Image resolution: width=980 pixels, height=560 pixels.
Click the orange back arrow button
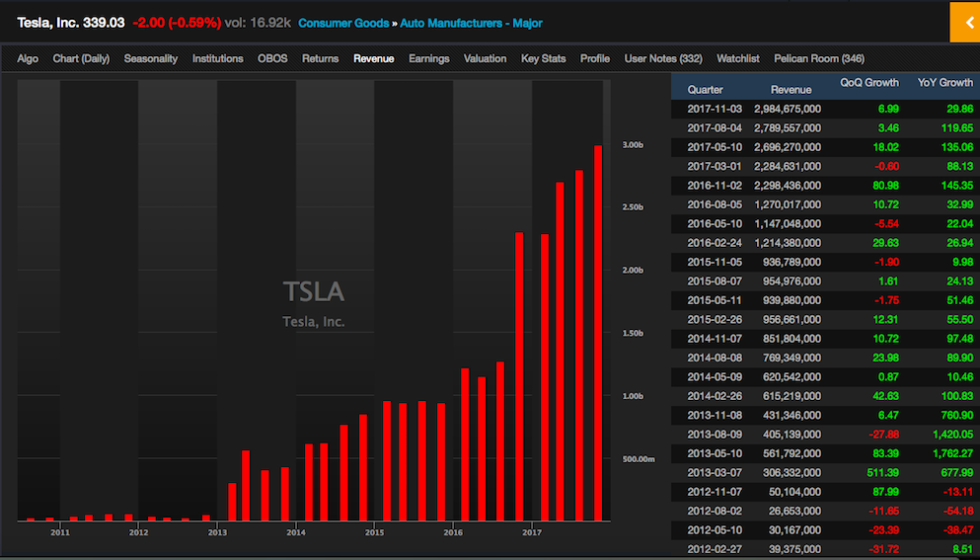[964, 23]
